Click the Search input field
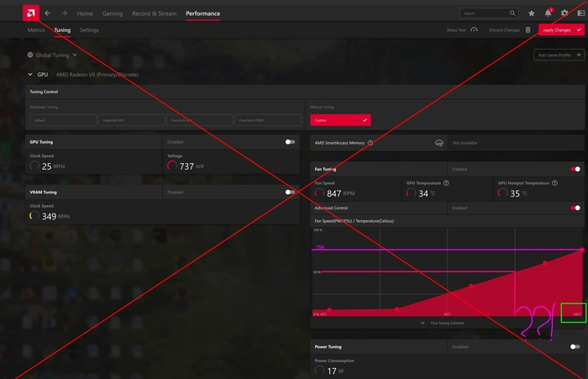Screen dimensions: 588x379 489,13
